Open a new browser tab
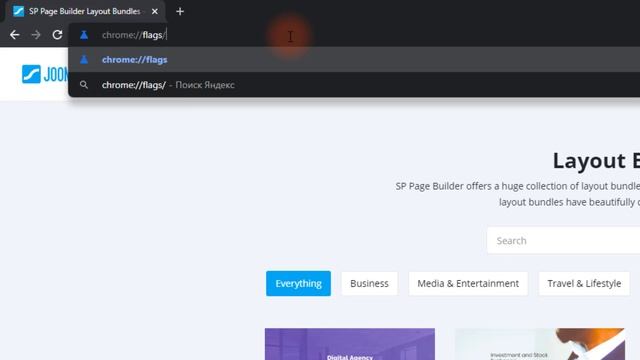Screen dimensions: 640x360 pyautogui.click(x=180, y=11)
